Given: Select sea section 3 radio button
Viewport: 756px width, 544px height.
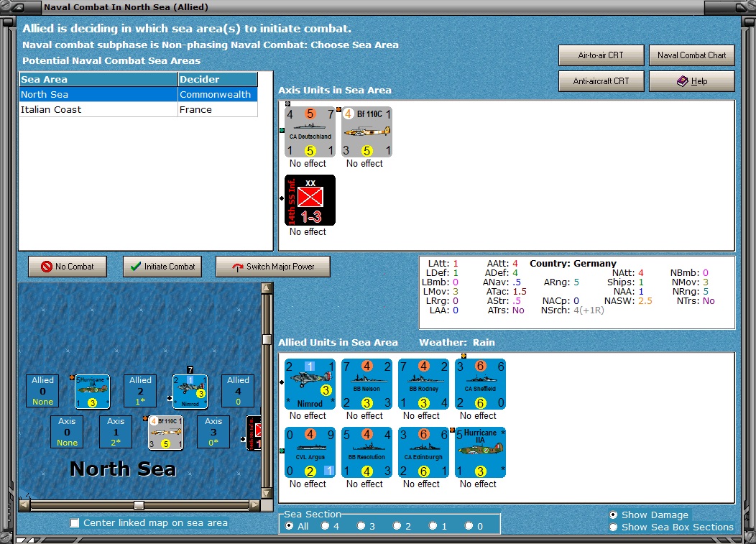Looking at the screenshot, I should (x=361, y=525).
